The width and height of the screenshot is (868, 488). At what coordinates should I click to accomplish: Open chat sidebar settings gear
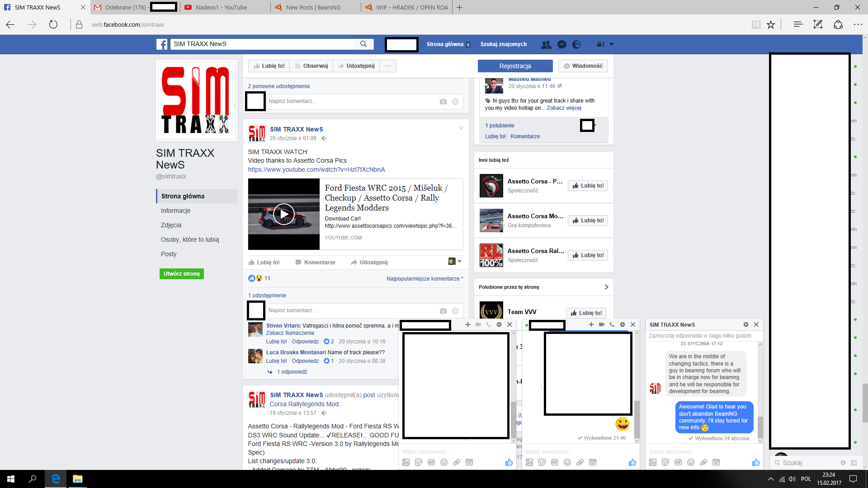[843, 463]
